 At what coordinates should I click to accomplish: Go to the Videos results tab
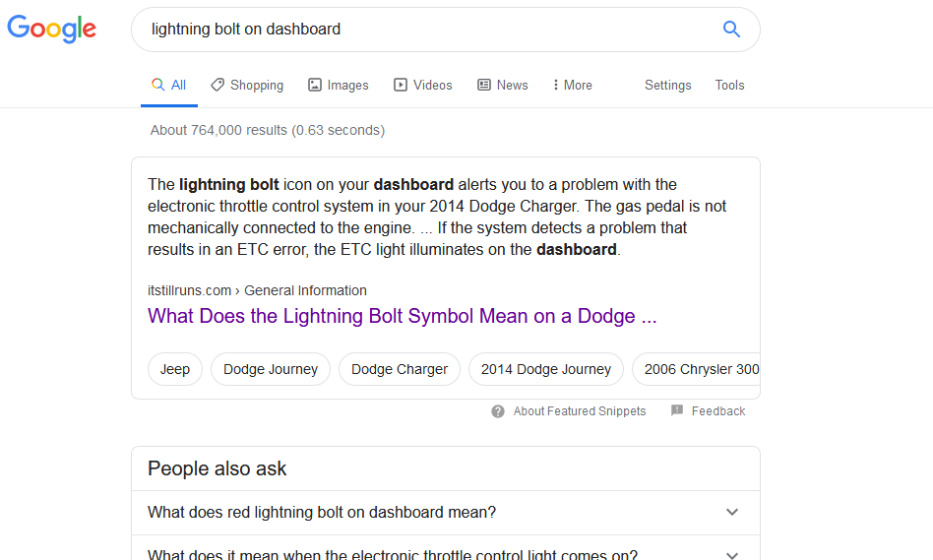(422, 86)
